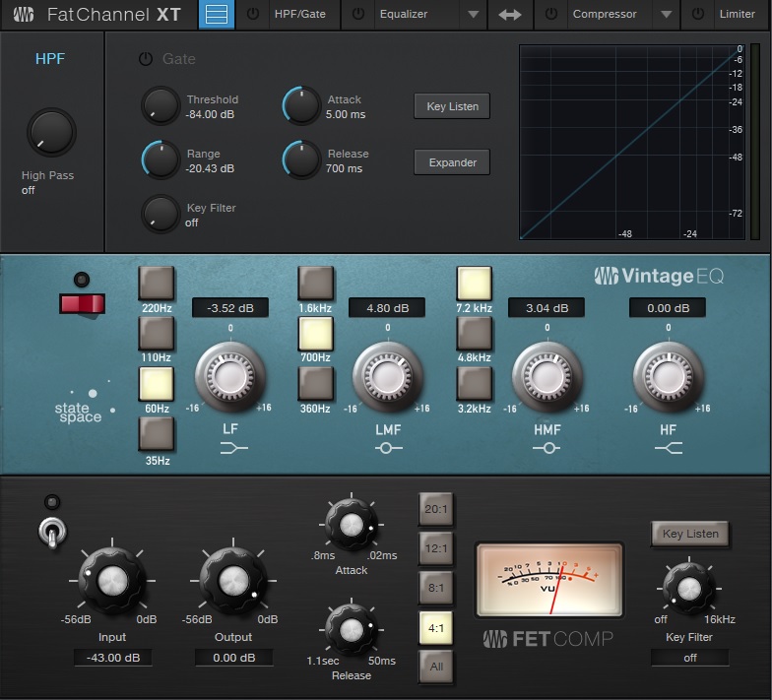The height and width of the screenshot is (700, 772).
Task: Toggle the blue channel strip view icon
Action: point(217,14)
